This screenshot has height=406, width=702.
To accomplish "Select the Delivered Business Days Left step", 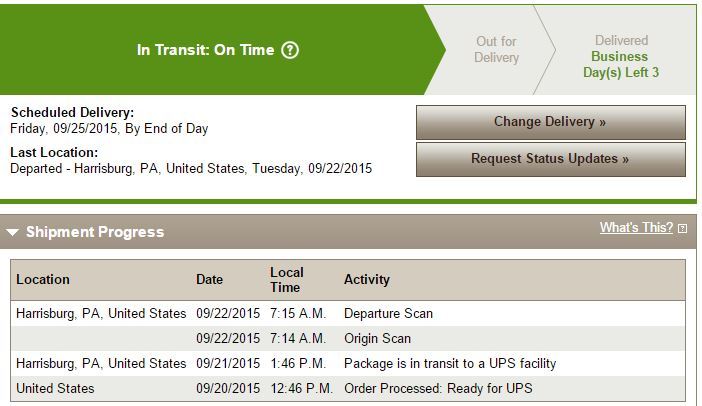I will pos(621,57).
